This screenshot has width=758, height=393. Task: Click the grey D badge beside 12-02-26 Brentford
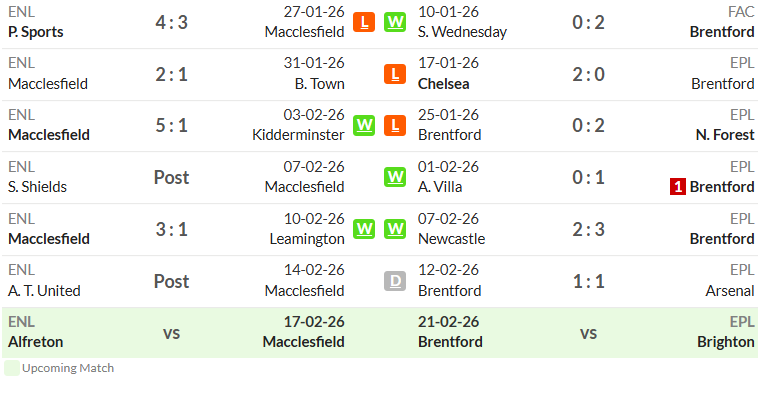coord(395,281)
